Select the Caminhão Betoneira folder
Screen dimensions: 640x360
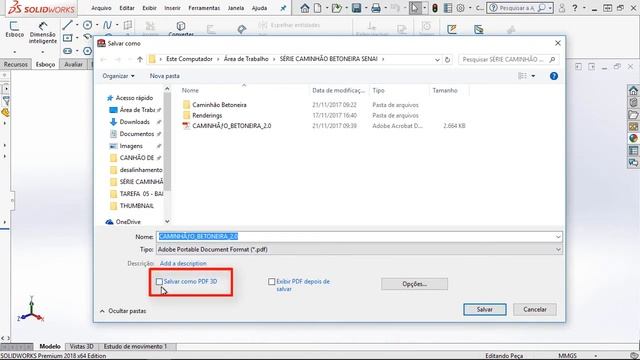pyautogui.click(x=219, y=105)
